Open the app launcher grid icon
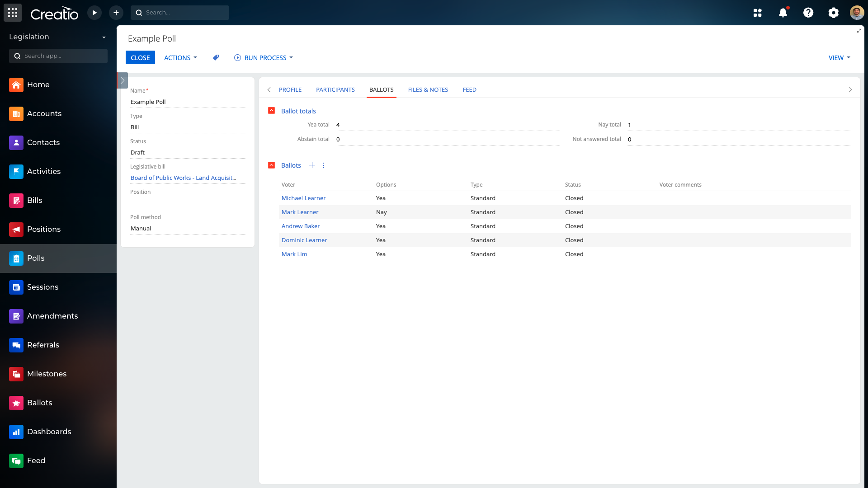This screenshot has height=488, width=868. click(13, 13)
